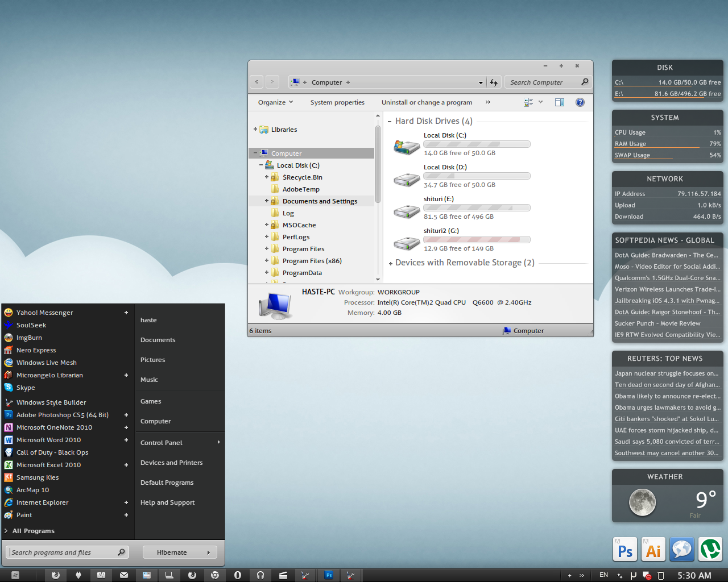Collapse the Hard Disk Drives group

point(390,121)
